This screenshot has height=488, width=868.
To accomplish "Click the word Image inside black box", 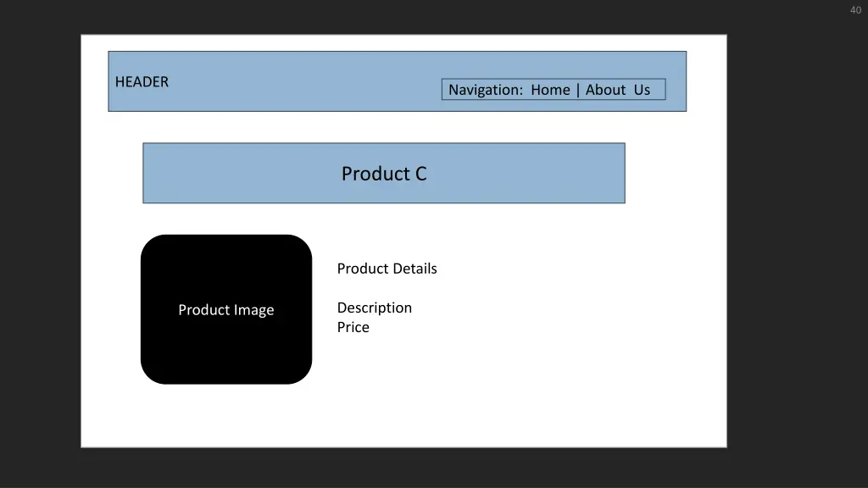I will [254, 310].
